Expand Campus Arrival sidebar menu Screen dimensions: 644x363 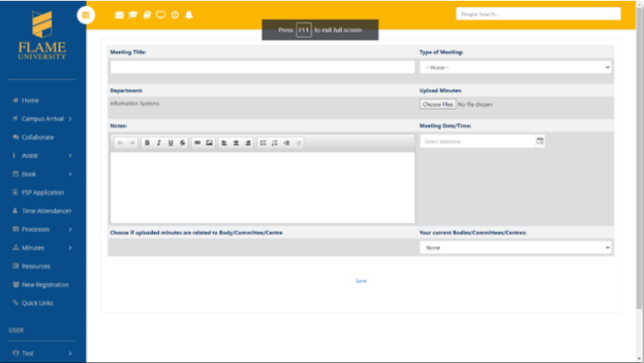(42, 118)
